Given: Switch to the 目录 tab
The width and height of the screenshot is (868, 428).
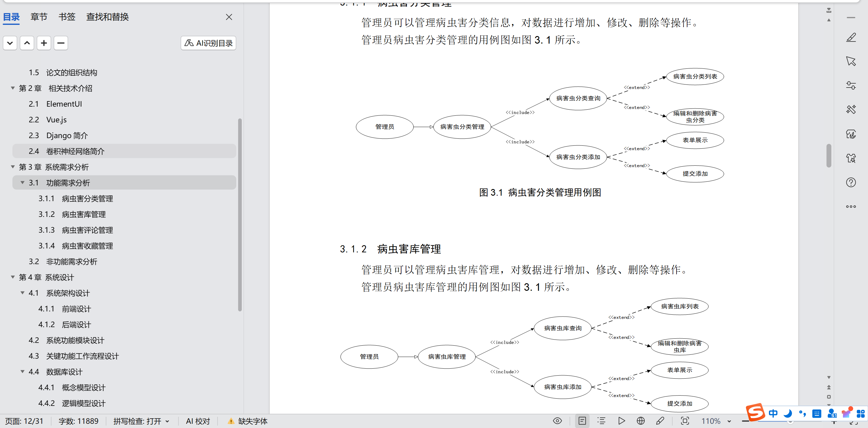Looking at the screenshot, I should (11, 17).
